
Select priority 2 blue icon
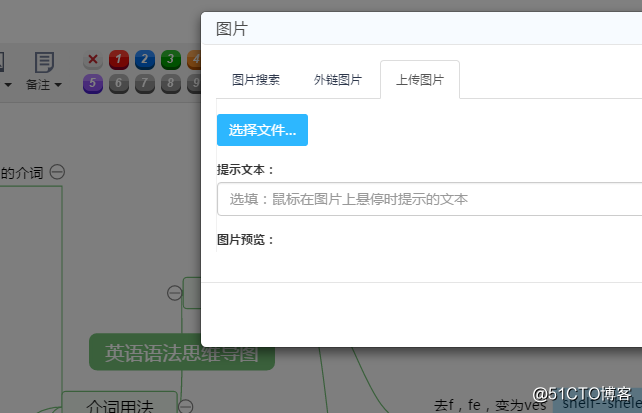[145, 60]
